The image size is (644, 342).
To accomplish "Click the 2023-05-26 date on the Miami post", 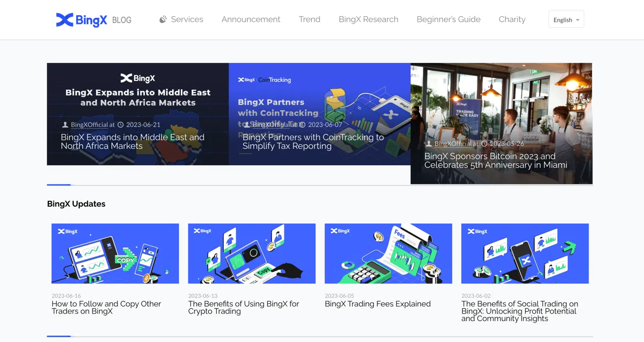I will click(507, 144).
